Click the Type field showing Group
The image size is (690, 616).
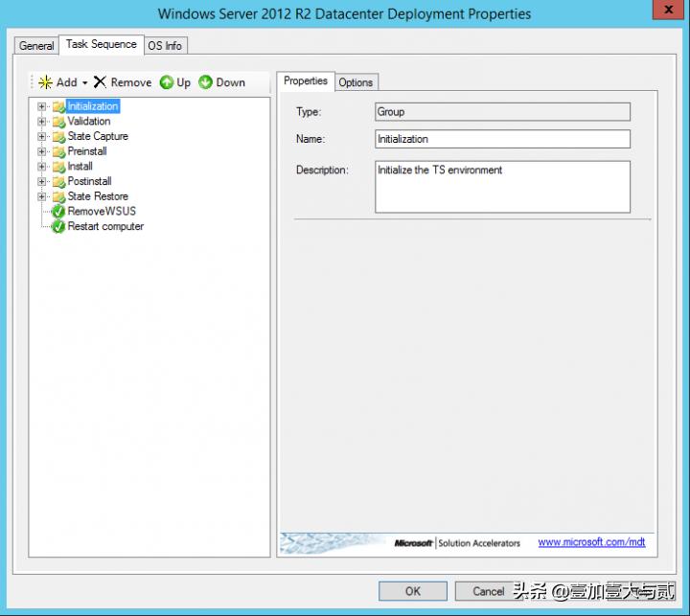pos(502,112)
